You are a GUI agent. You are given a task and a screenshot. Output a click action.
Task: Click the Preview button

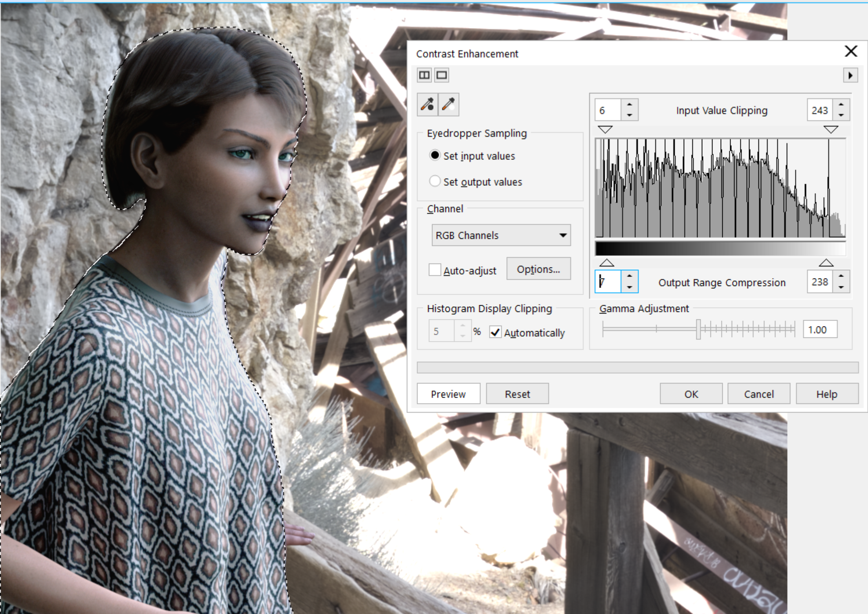tap(448, 394)
